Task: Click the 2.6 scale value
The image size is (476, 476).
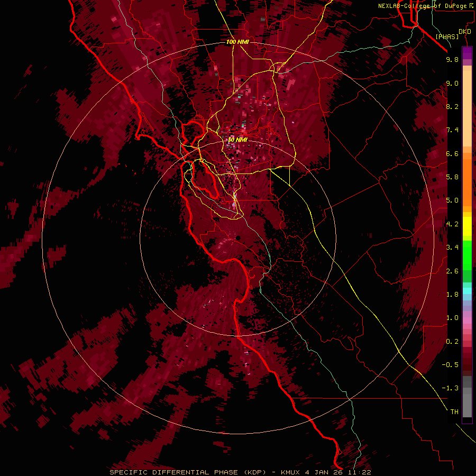Action: click(452, 271)
